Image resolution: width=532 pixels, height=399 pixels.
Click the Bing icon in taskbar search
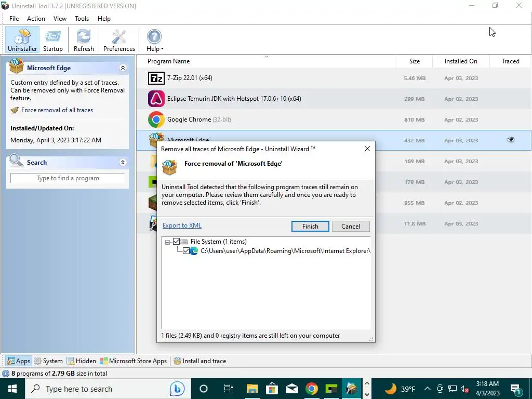tap(177, 389)
